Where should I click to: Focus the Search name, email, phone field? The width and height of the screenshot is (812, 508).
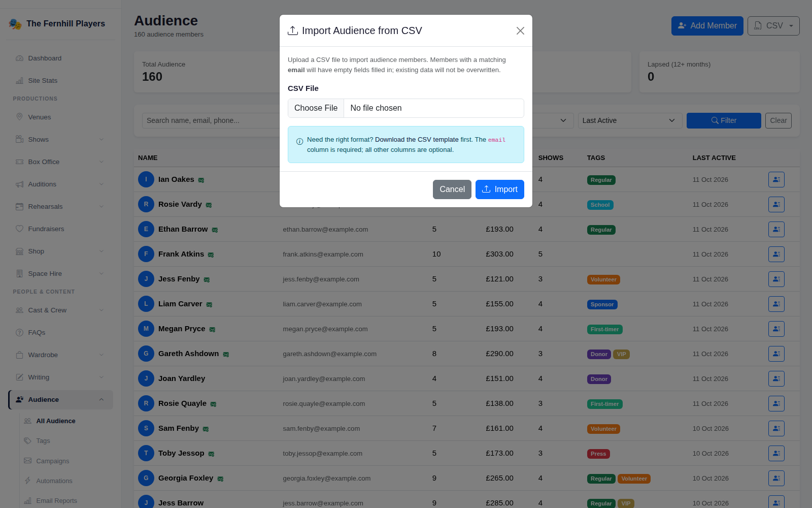(211, 120)
